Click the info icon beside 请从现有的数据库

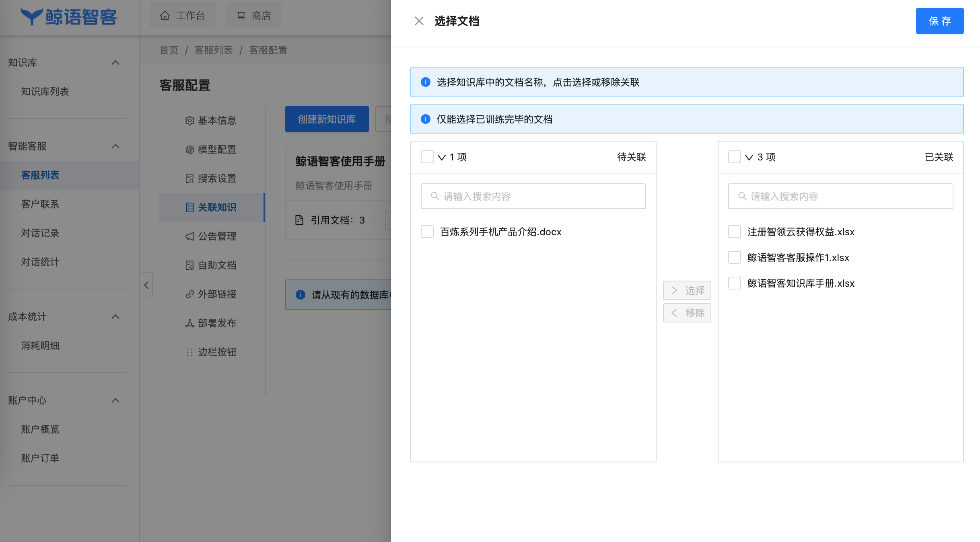pyautogui.click(x=300, y=295)
